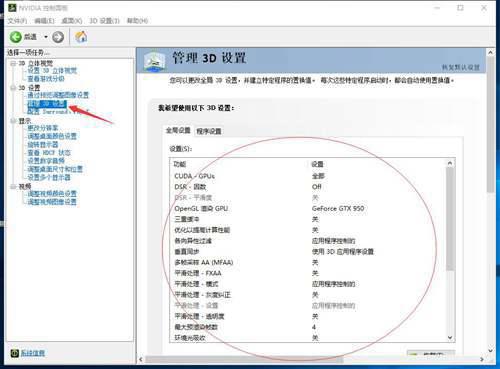
Task: Open the 使用 3D 应用程序设置 value
Action: [x=343, y=251]
